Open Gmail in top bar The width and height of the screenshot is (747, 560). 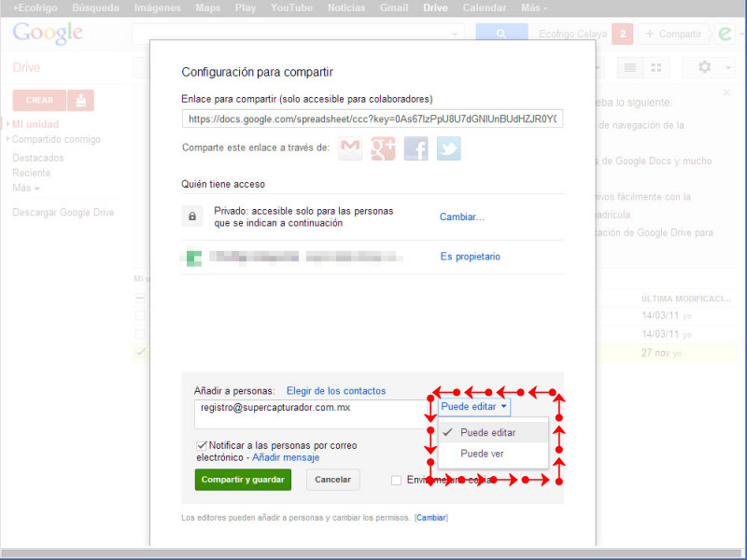pos(394,7)
